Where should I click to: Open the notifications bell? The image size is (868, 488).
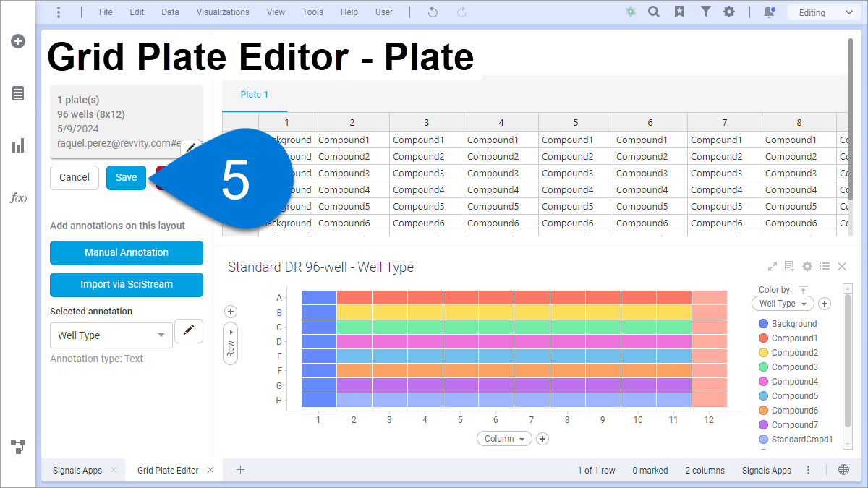pos(769,12)
